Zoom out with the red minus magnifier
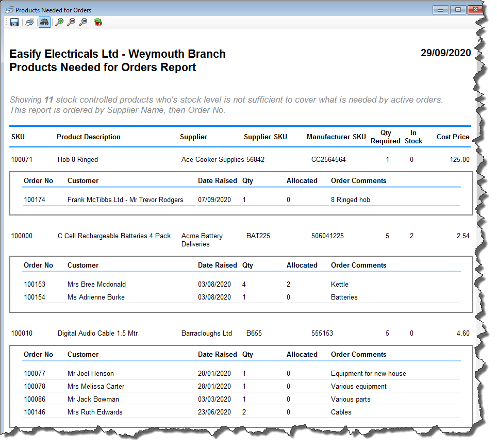Screen dimensions: 497x448 tap(71, 22)
